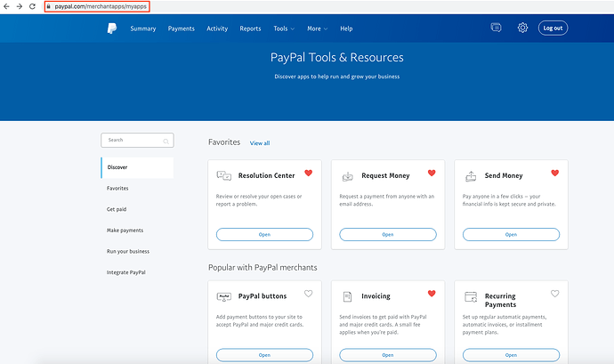Open Help in top navigation
Screen dimensions: 614x364
coord(346,28)
